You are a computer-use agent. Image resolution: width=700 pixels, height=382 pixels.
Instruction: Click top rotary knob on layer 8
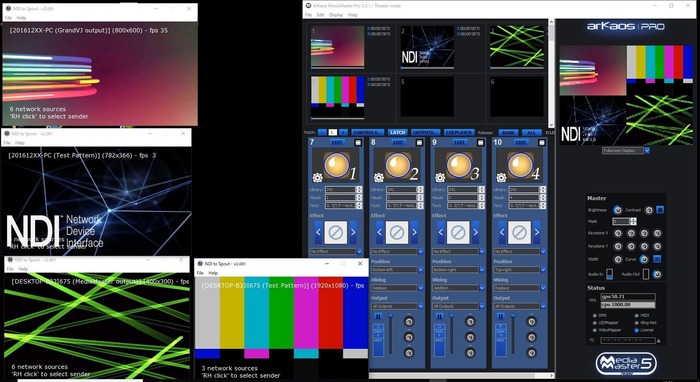click(x=409, y=321)
